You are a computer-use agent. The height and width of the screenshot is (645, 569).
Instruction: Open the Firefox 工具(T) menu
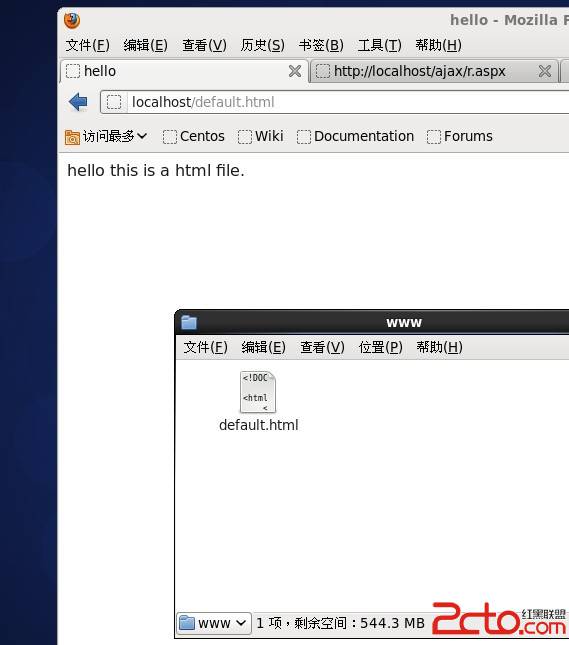coord(379,45)
